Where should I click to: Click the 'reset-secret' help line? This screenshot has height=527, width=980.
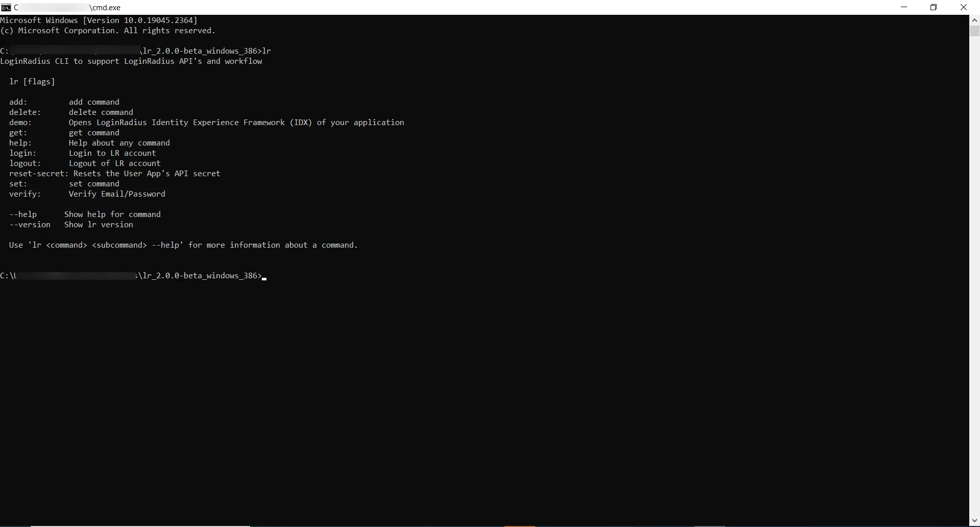(115, 173)
